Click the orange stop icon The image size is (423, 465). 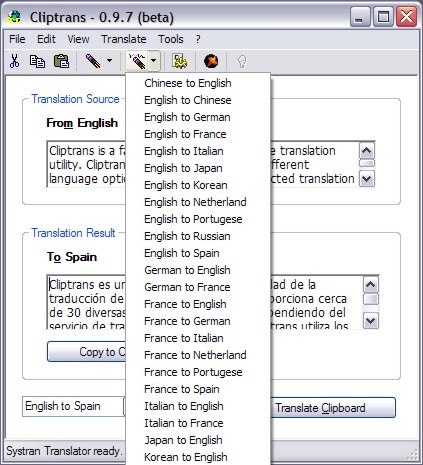pyautogui.click(x=211, y=61)
